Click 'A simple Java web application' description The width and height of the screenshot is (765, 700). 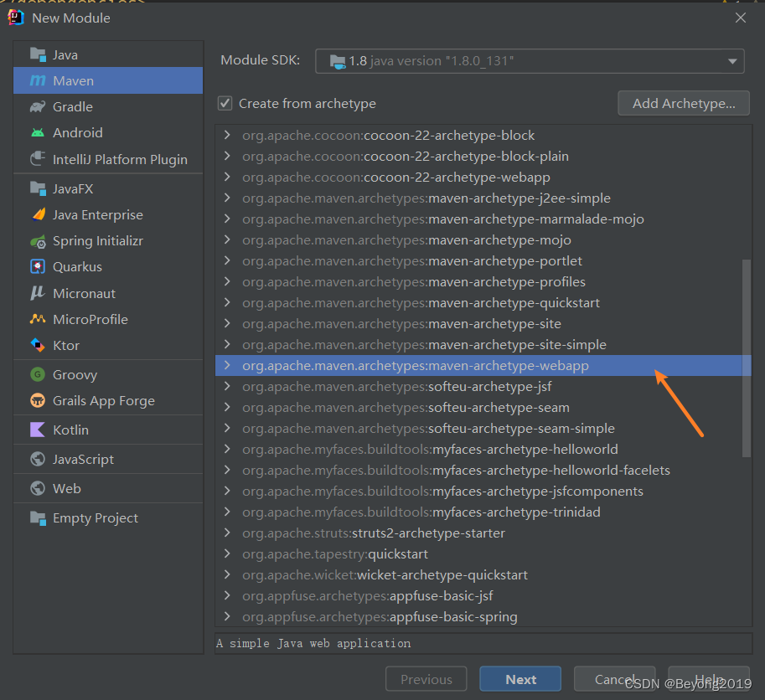(313, 643)
